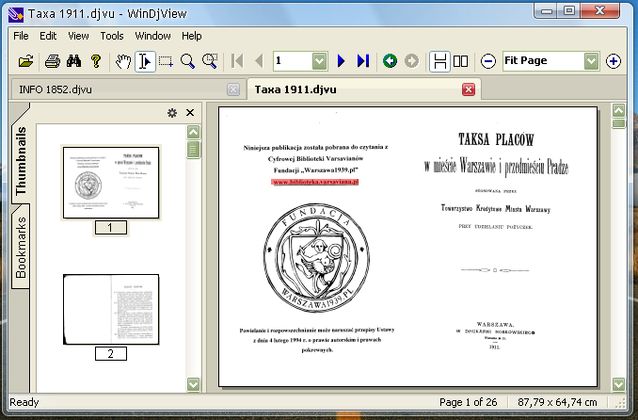Click the grey Forward navigation button
This screenshot has width=638, height=420.
point(412,61)
